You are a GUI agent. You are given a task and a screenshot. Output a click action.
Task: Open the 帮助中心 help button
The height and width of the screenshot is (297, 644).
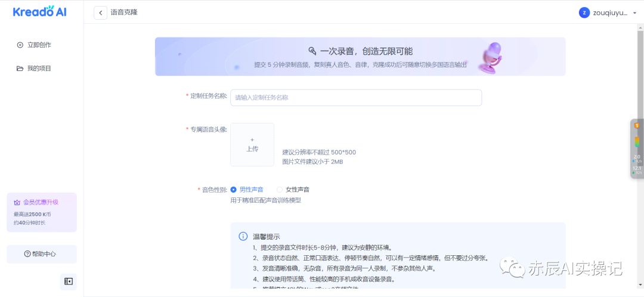pyautogui.click(x=41, y=253)
